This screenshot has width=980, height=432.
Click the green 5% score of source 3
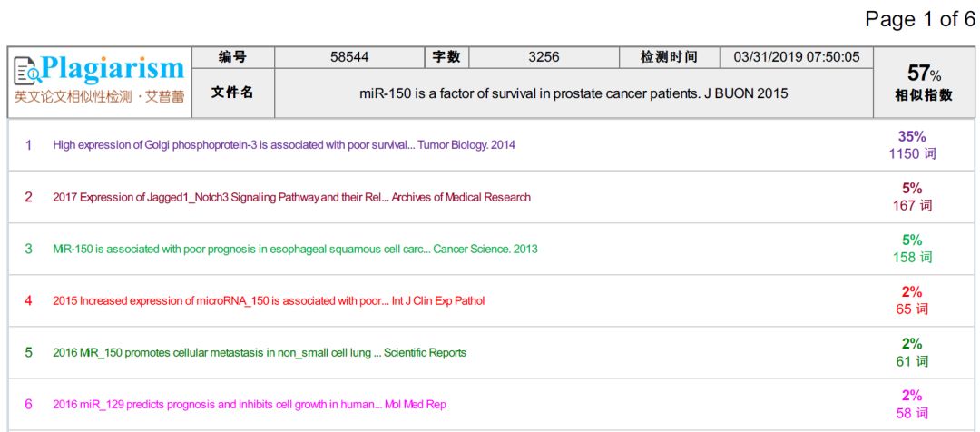pyautogui.click(x=912, y=240)
